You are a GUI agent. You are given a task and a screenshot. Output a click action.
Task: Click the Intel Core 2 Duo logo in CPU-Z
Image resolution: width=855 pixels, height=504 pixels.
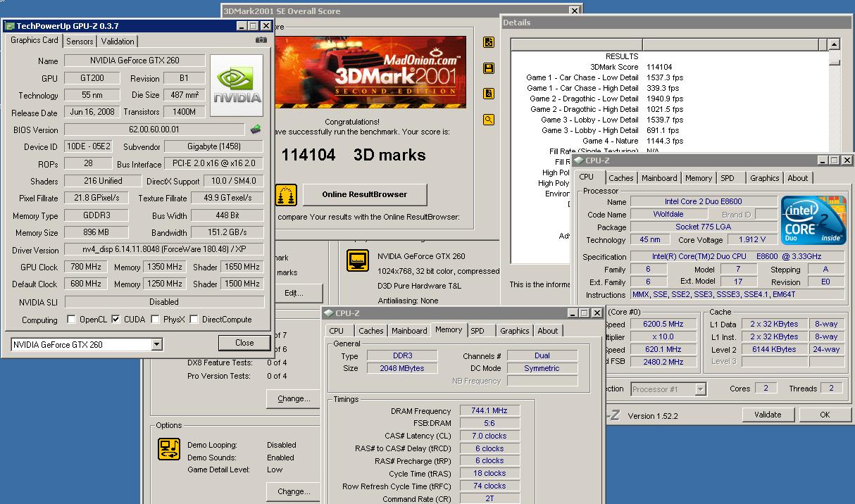[x=813, y=220]
